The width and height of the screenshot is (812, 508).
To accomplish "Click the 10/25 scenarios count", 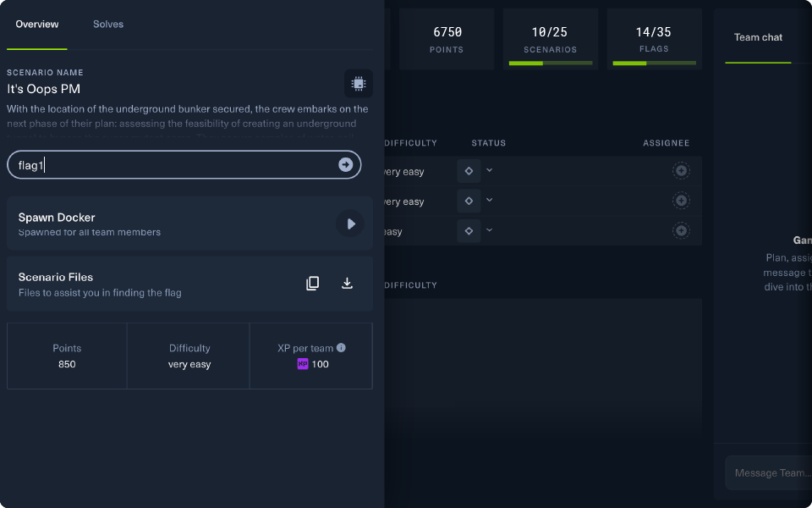I will click(x=550, y=32).
